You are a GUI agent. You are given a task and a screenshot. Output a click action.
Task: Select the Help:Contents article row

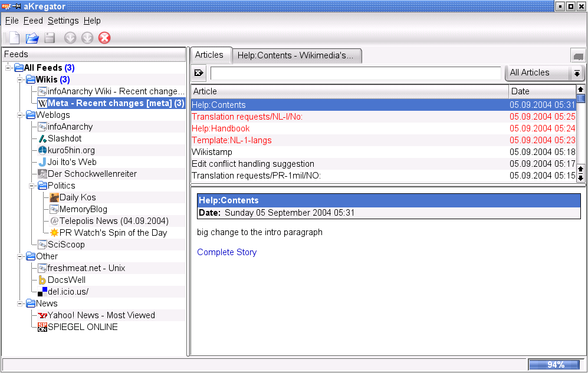(x=383, y=105)
